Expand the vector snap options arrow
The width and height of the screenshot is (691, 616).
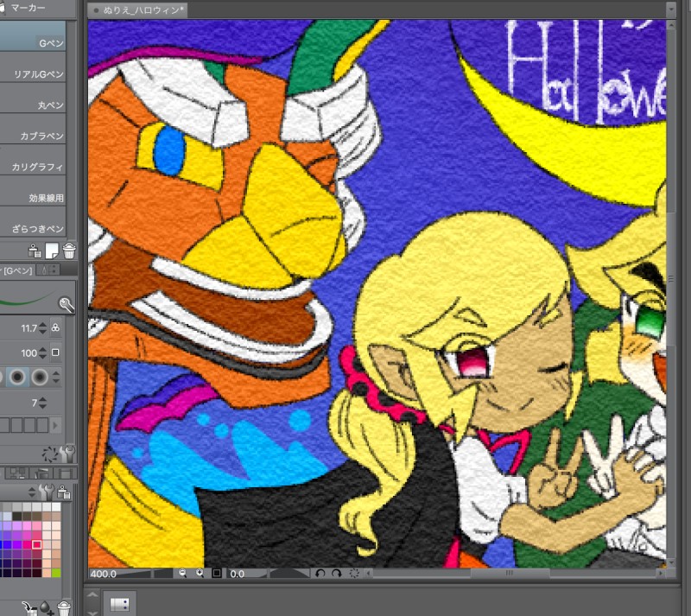[55, 426]
